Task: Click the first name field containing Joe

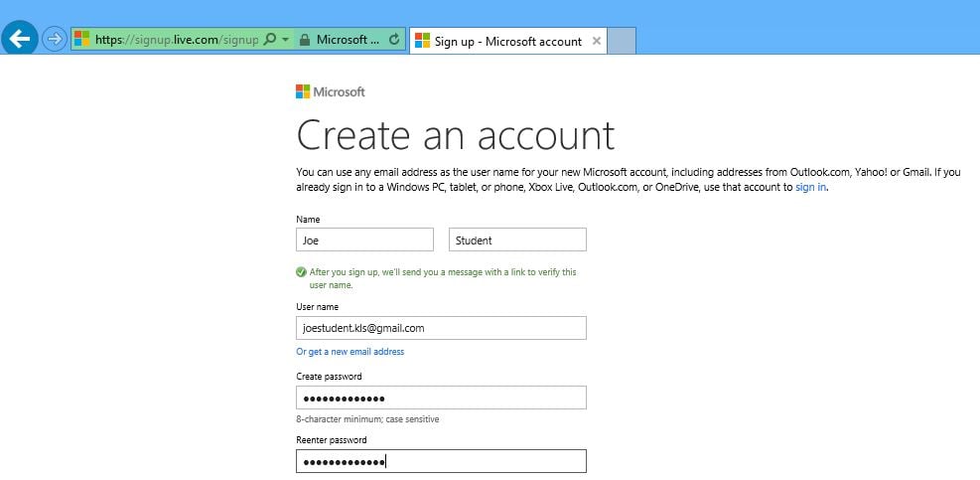Action: pyautogui.click(x=364, y=240)
